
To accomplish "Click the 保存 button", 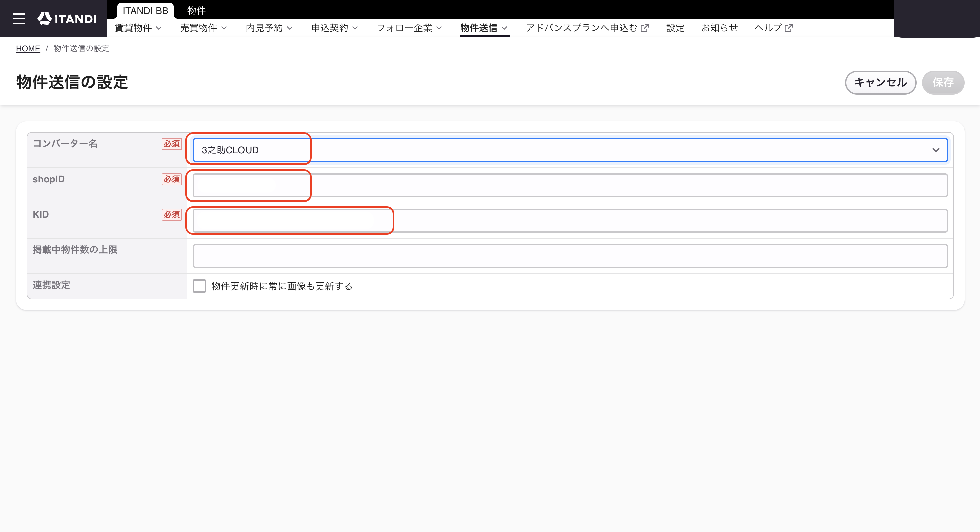I will point(943,83).
